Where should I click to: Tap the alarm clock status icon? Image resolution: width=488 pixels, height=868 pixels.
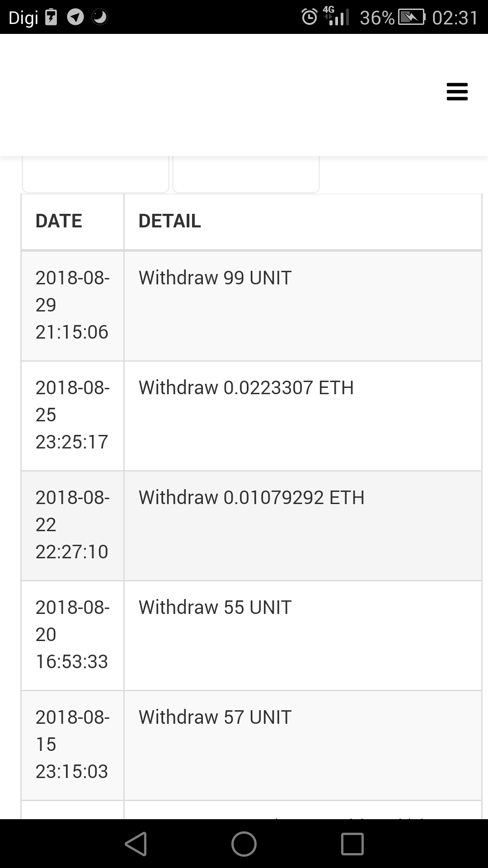[x=310, y=17]
